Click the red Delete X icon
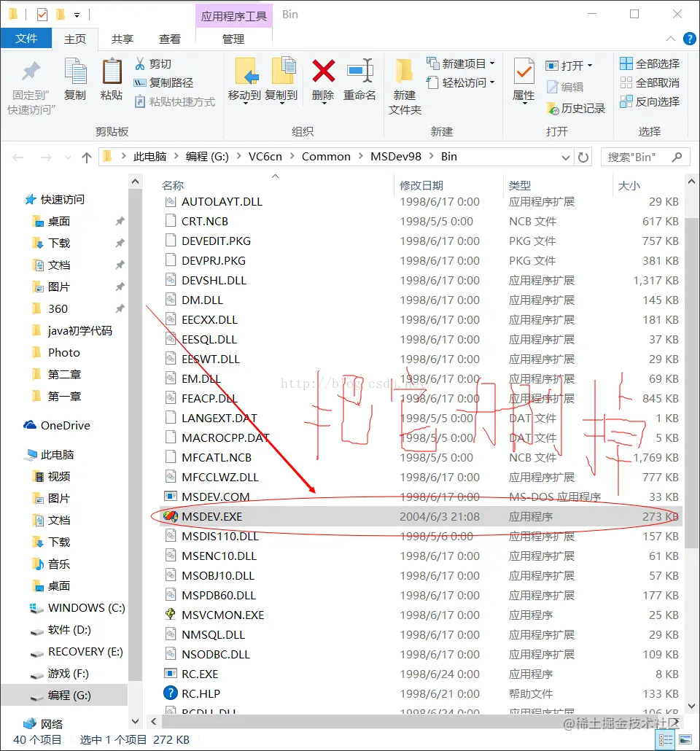The image size is (700, 751). click(x=324, y=71)
